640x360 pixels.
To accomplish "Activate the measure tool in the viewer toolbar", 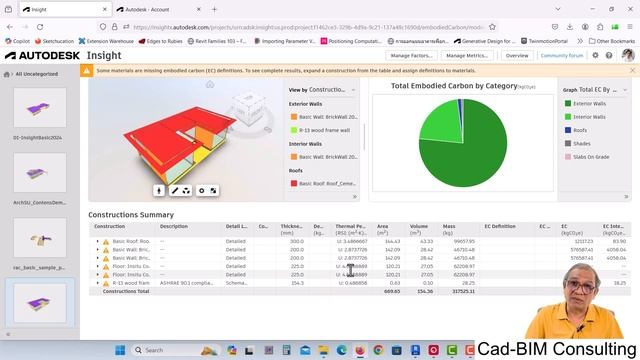I will point(175,191).
